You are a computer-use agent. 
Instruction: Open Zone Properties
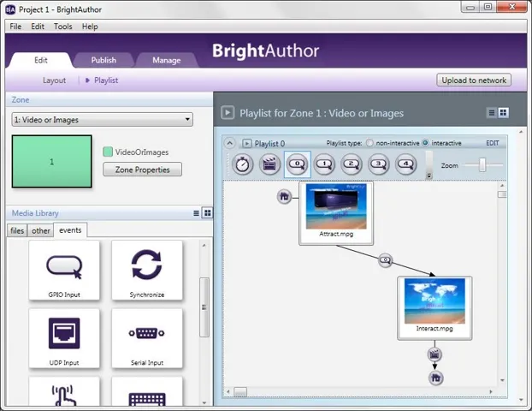point(143,170)
